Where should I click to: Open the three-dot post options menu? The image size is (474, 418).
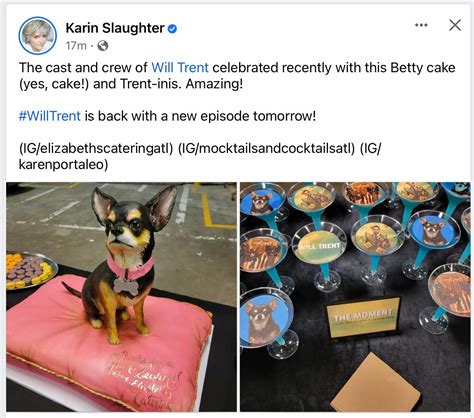421,25
